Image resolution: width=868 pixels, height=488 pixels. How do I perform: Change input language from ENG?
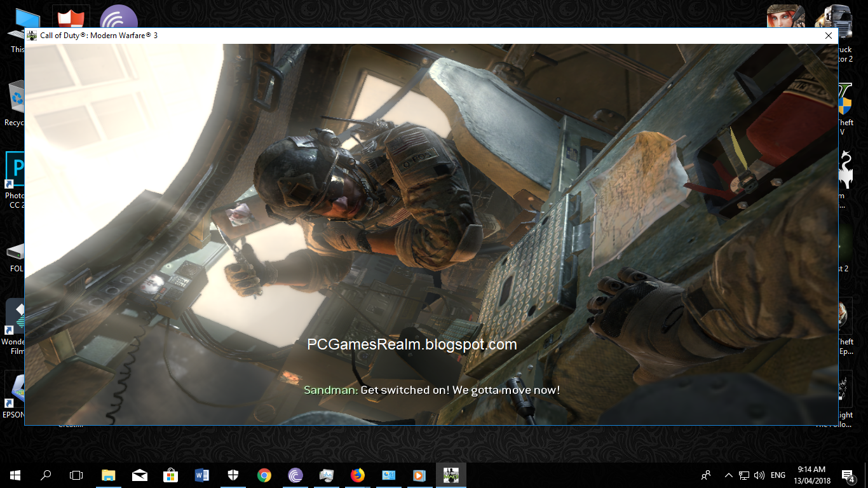coord(778,475)
